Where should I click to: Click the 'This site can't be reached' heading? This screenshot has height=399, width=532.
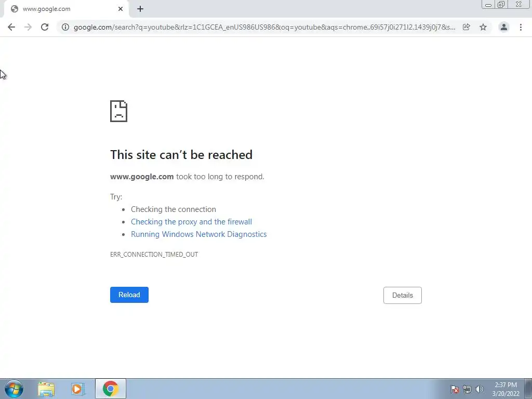pyautogui.click(x=181, y=155)
